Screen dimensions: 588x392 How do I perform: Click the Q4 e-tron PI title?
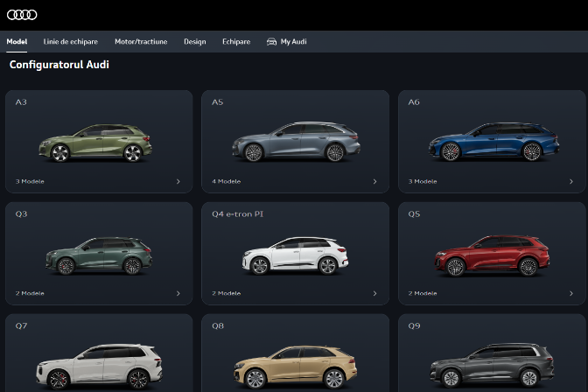[238, 213]
